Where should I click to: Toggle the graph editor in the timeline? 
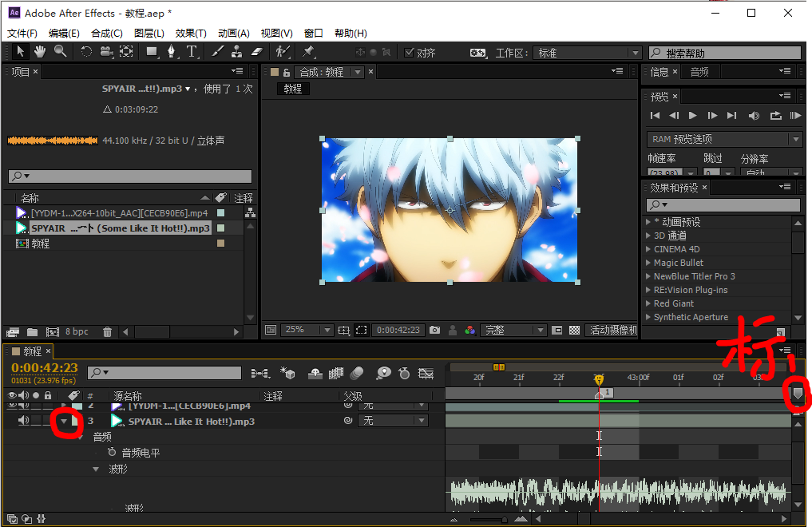(x=426, y=373)
